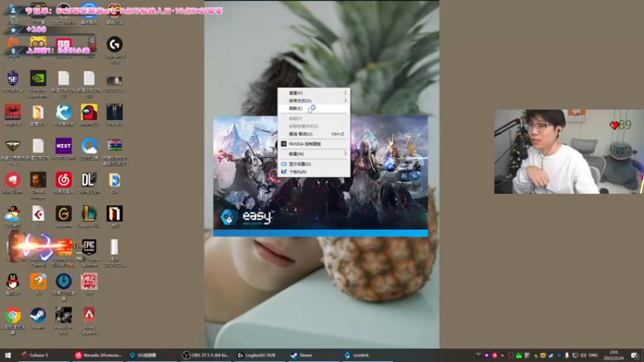Click the streamer webcam overlay
This screenshot has width=644, height=362.
pos(569,151)
